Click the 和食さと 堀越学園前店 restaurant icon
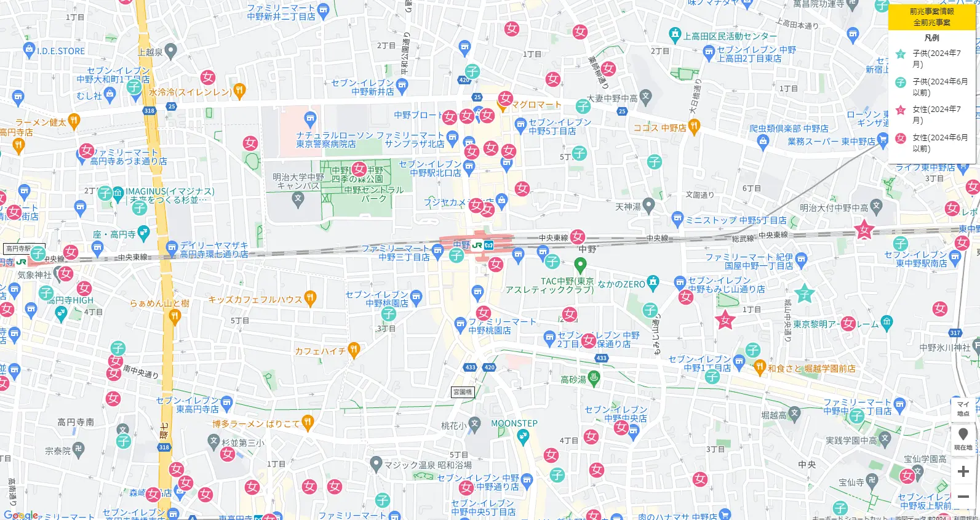Viewport: 980px width, 520px height. [x=760, y=366]
